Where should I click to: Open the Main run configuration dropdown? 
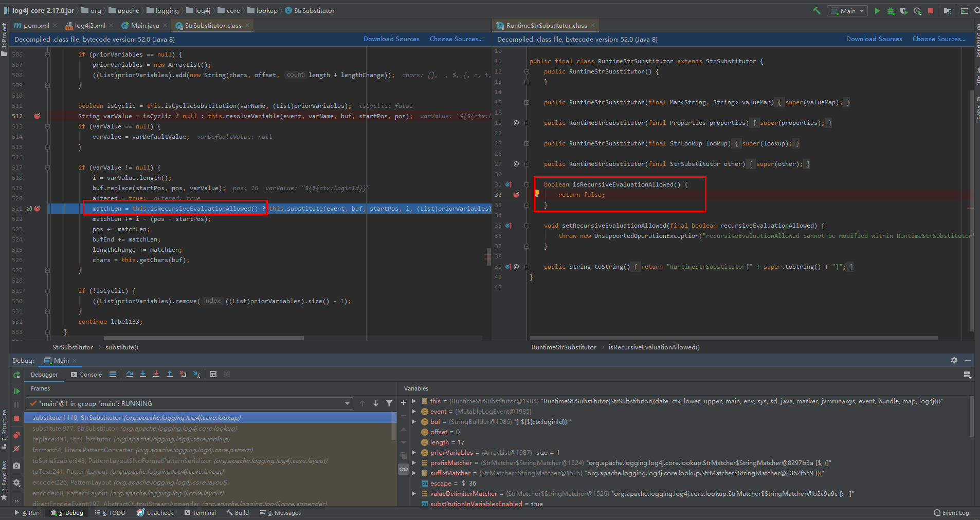(x=847, y=11)
